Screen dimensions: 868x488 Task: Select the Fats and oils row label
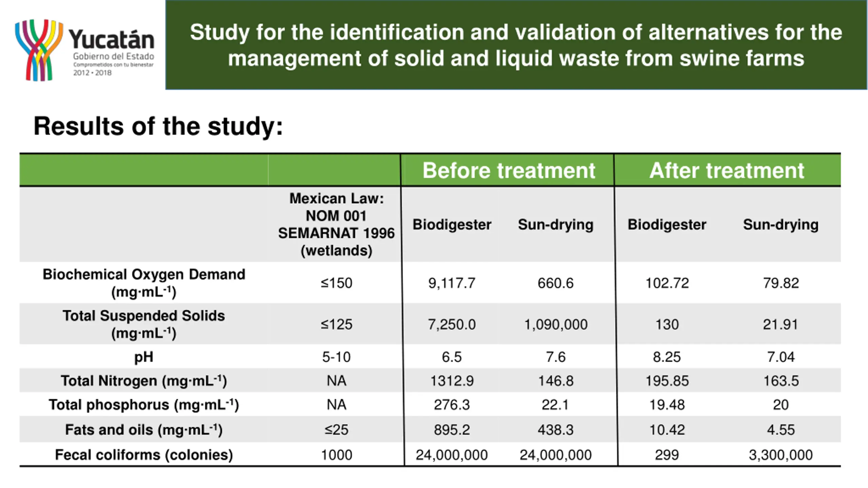click(144, 430)
